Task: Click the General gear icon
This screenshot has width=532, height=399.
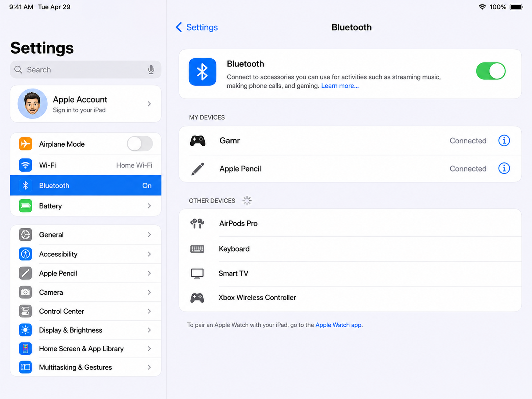Action: (25, 234)
